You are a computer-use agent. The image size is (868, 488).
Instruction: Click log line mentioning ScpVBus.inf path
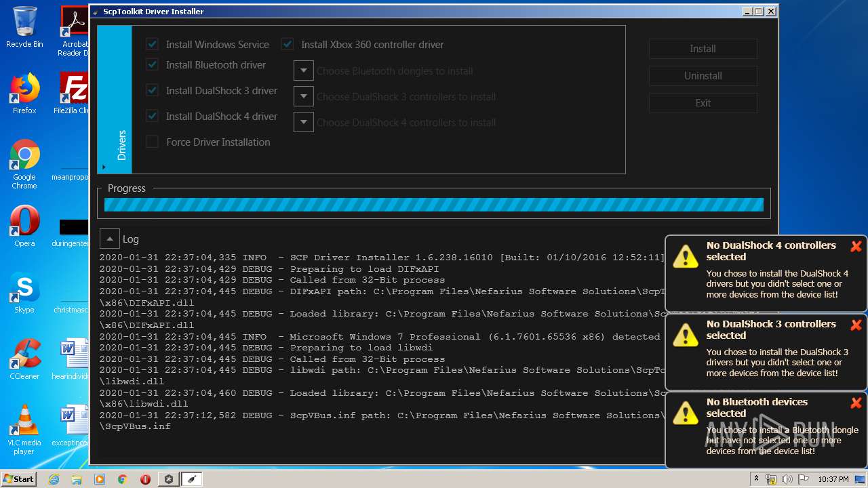tap(382, 421)
